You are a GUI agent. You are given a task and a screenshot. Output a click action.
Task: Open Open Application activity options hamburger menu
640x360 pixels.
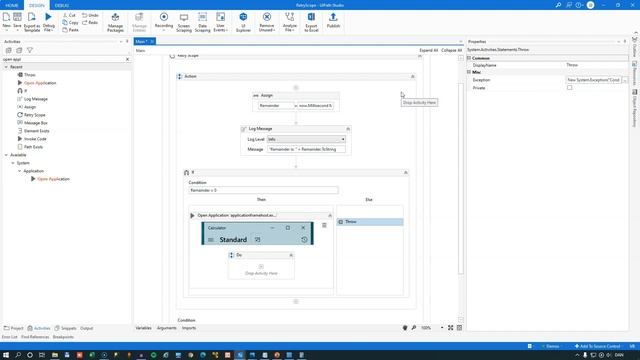coord(324,225)
